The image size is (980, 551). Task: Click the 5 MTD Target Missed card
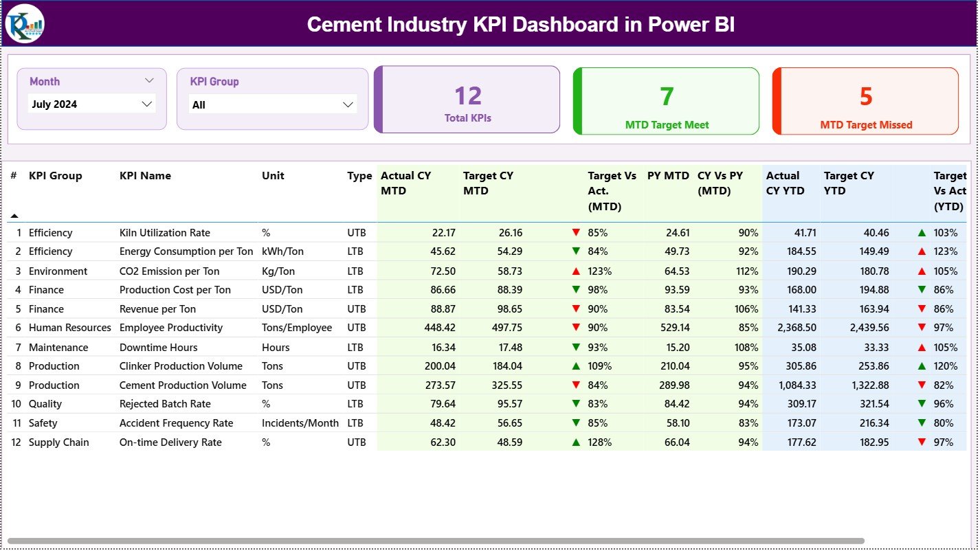pyautogui.click(x=865, y=100)
